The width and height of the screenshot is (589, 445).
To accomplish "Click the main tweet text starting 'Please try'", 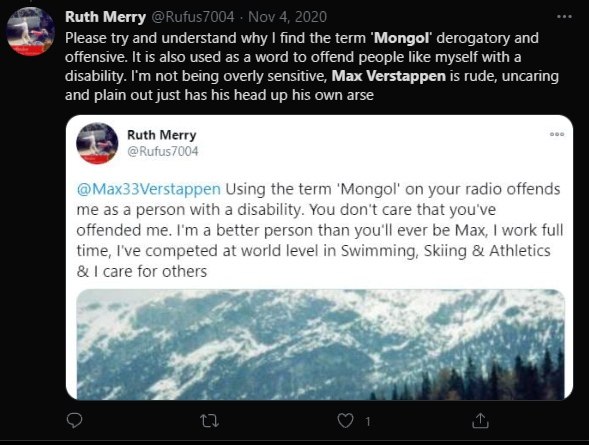I will pyautogui.click(x=312, y=66).
